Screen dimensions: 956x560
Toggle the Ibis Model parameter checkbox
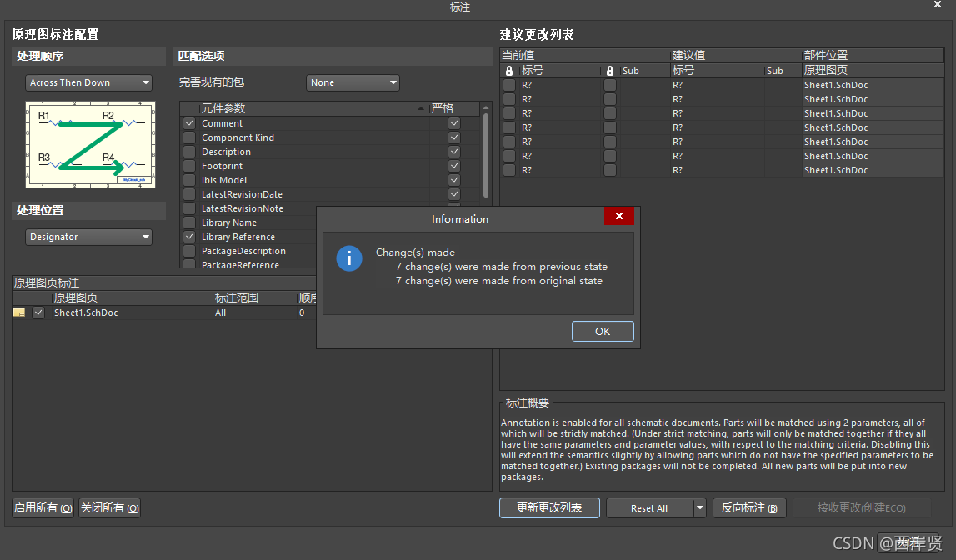189,180
